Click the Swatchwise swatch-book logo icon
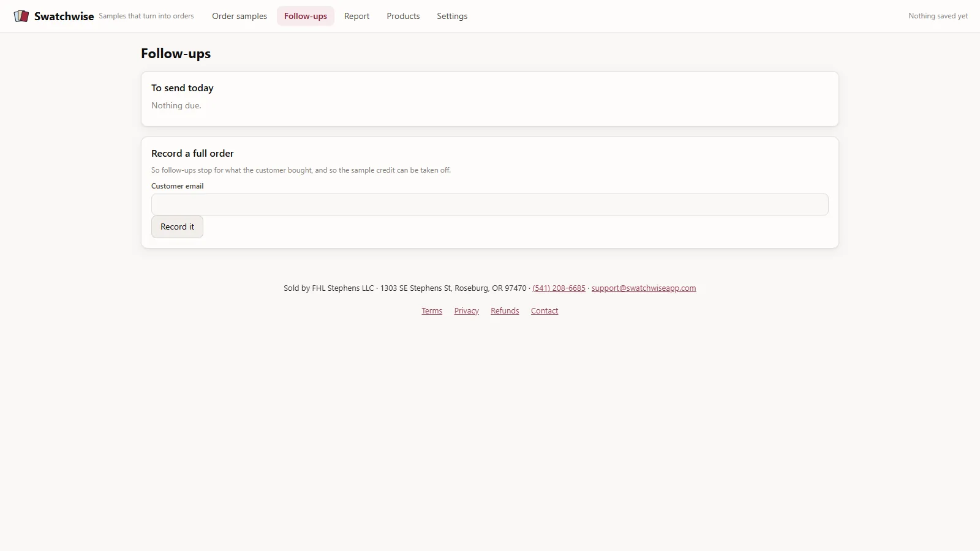 [x=21, y=16]
